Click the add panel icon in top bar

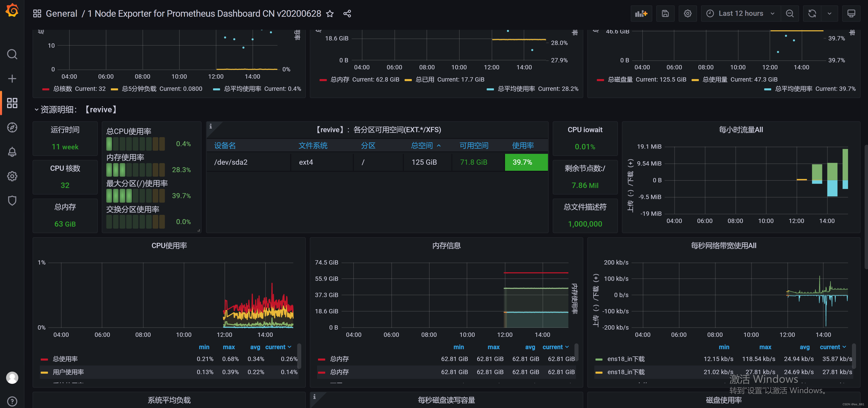click(x=641, y=14)
